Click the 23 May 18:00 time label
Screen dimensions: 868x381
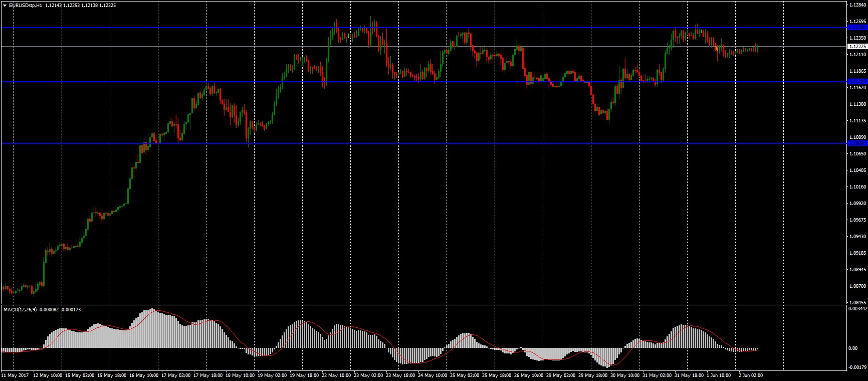401,375
